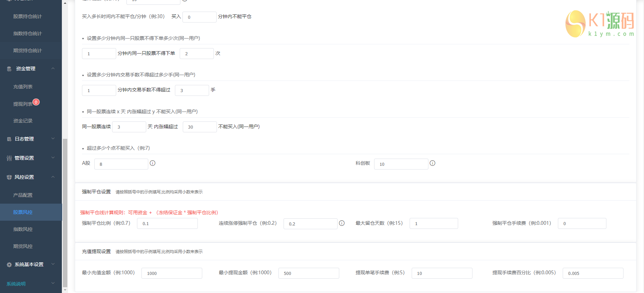This screenshot has width=644, height=293.
Task: Open 指数风控 menu item
Action: (23, 229)
